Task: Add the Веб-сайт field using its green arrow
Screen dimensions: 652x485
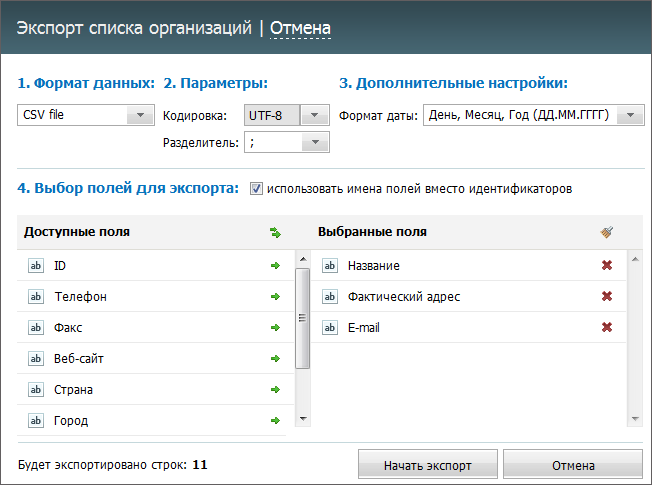Action: (x=275, y=359)
